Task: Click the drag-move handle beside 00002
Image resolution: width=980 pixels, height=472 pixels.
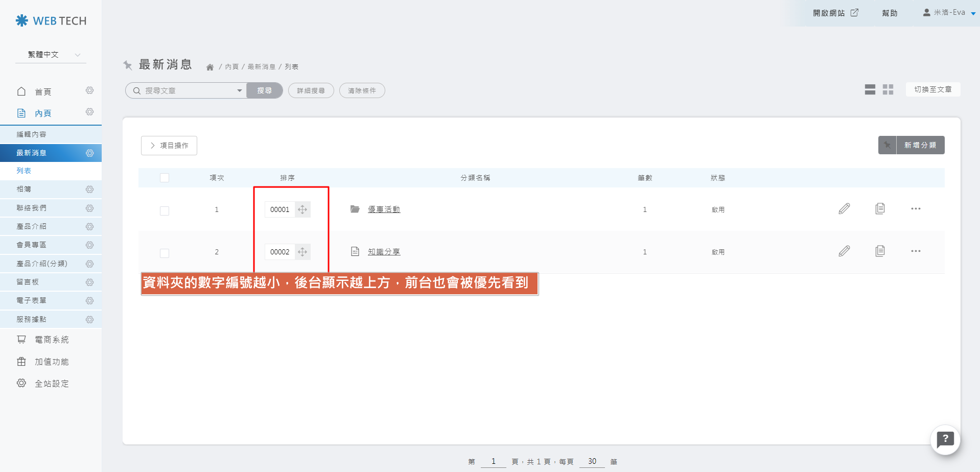Action: [302, 252]
